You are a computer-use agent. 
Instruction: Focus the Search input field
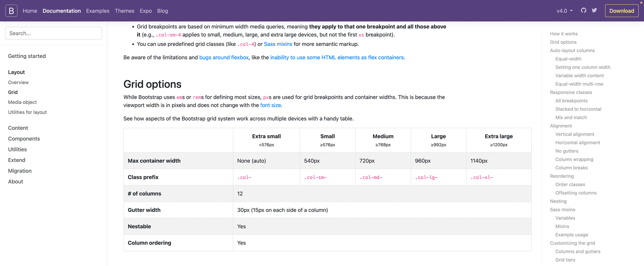coord(53,33)
